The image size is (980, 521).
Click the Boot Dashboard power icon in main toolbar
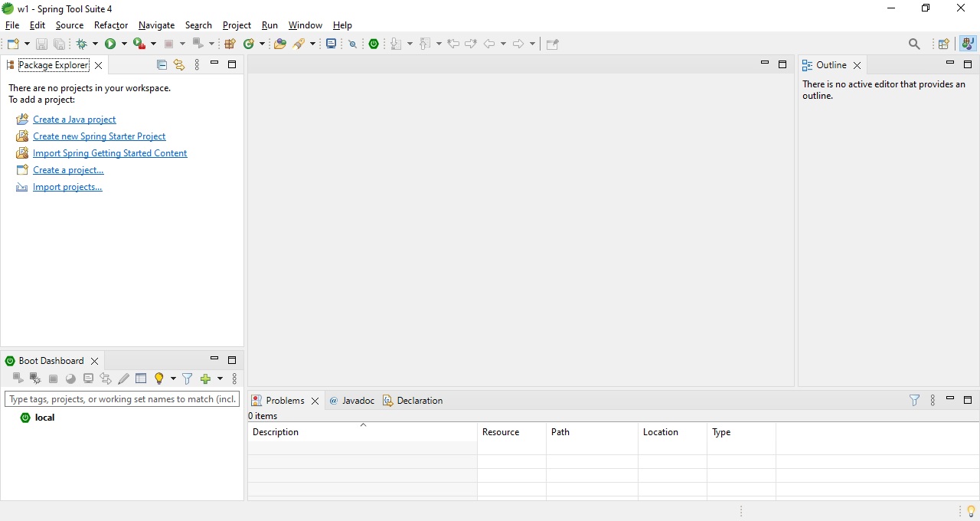tap(374, 44)
